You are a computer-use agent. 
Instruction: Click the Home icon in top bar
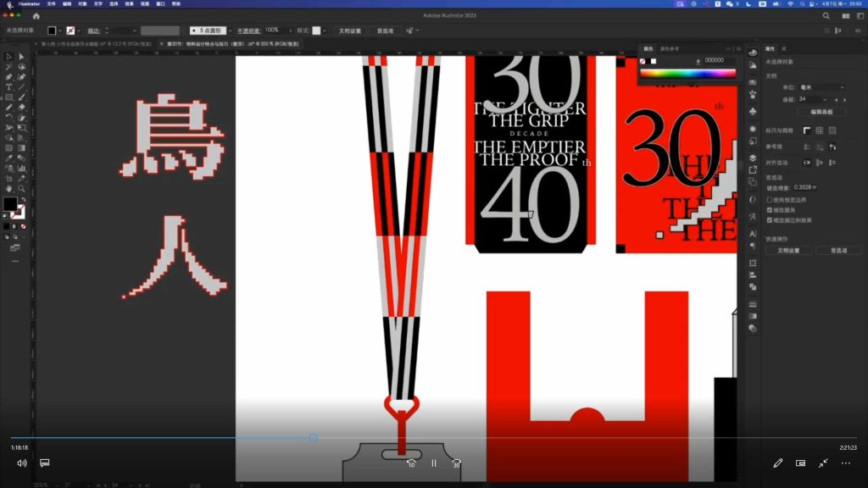point(36,16)
